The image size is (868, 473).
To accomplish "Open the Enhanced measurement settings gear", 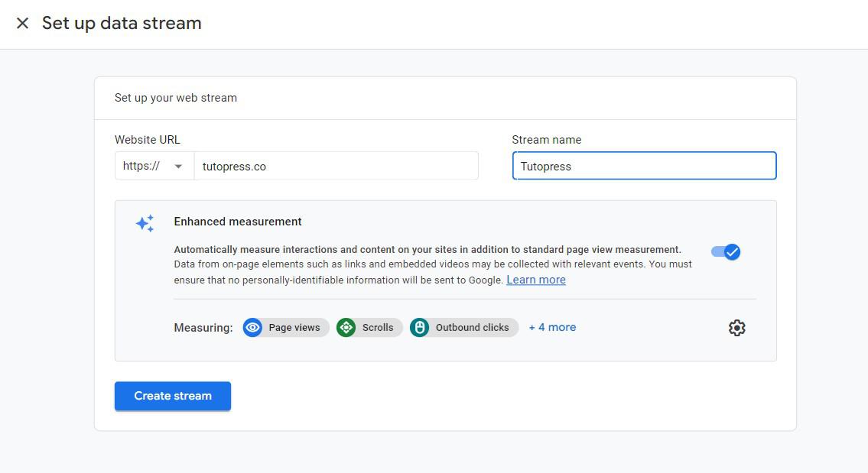I will click(x=736, y=327).
